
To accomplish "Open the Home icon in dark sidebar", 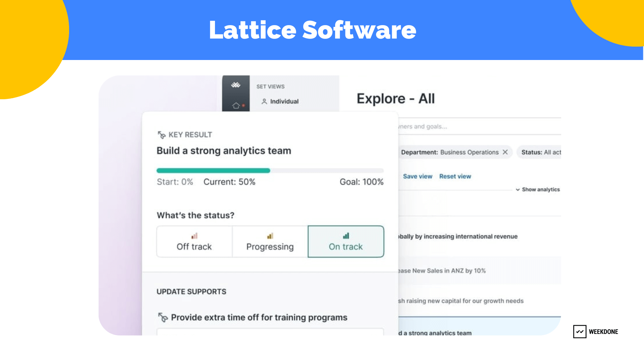I will click(236, 106).
